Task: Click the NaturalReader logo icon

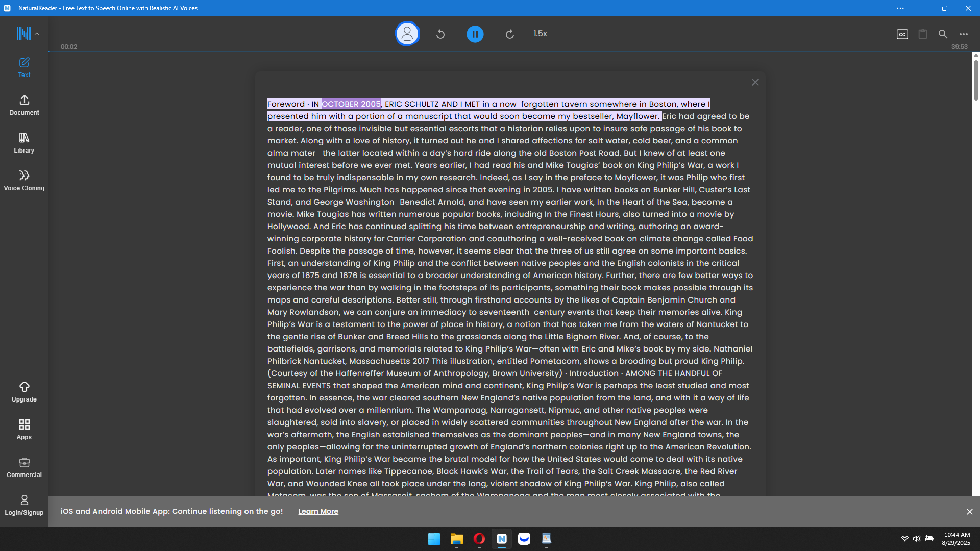Action: [x=23, y=34]
